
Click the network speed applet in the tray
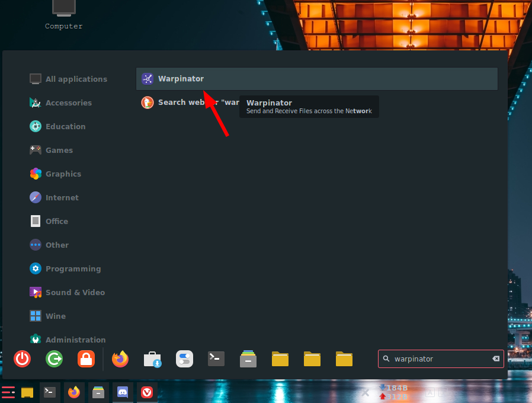393,392
